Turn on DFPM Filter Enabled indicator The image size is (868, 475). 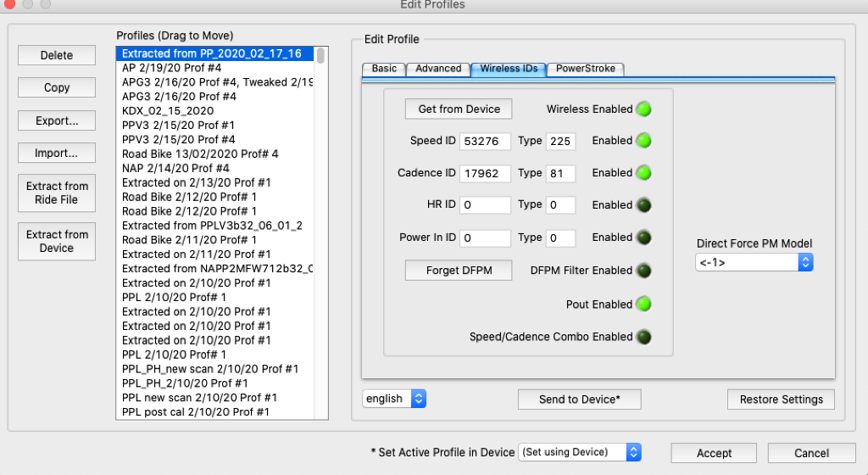tap(644, 271)
